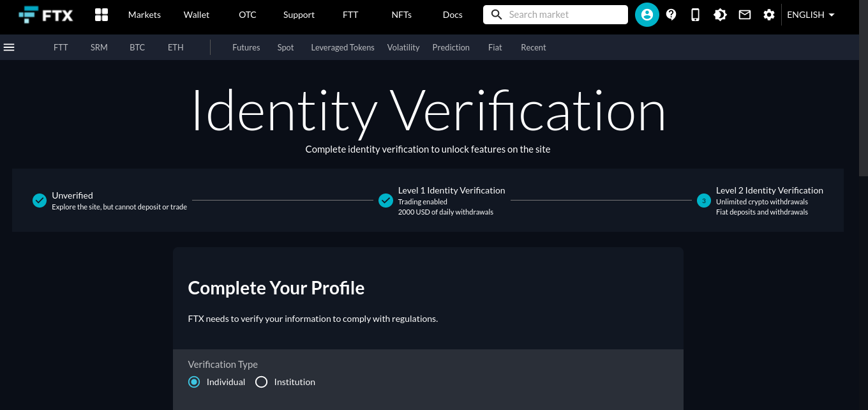Switch to the Futures tab
868x410 pixels.
point(246,47)
